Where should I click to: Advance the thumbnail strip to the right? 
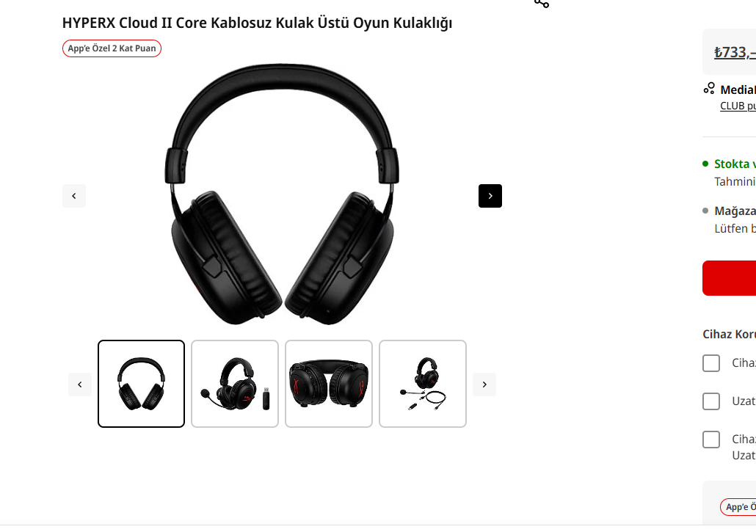pyautogui.click(x=484, y=385)
